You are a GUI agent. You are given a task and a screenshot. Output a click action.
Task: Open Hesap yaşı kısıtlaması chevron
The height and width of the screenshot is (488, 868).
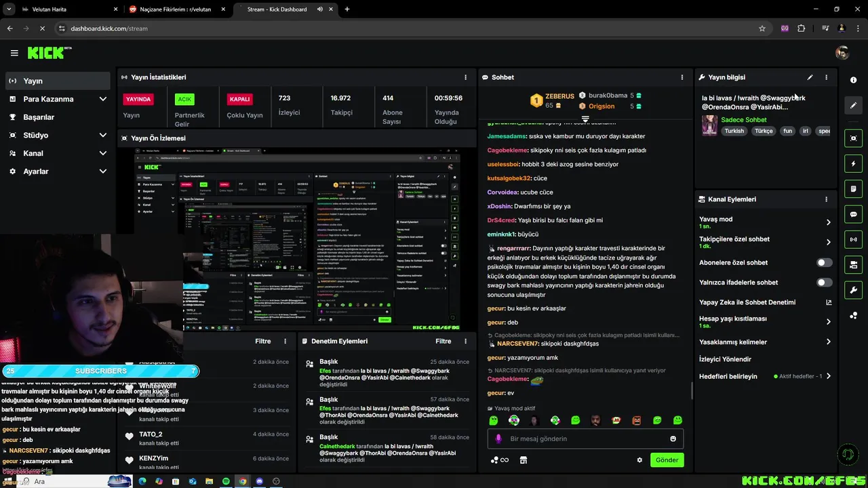pos(828,322)
